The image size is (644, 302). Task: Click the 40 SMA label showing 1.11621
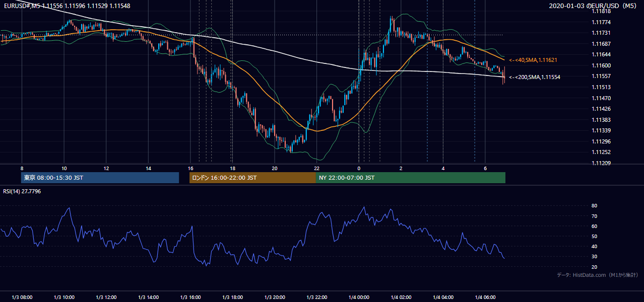533,60
